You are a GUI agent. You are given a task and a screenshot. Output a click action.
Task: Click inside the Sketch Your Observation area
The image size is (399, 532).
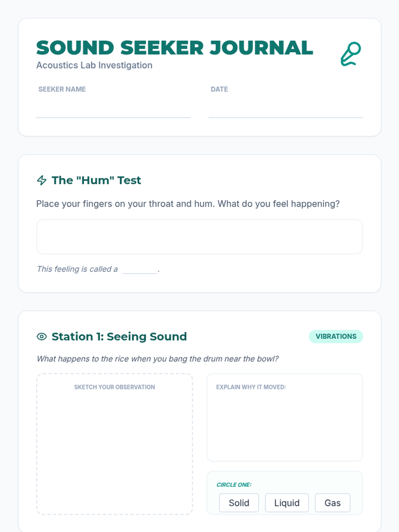click(114, 449)
